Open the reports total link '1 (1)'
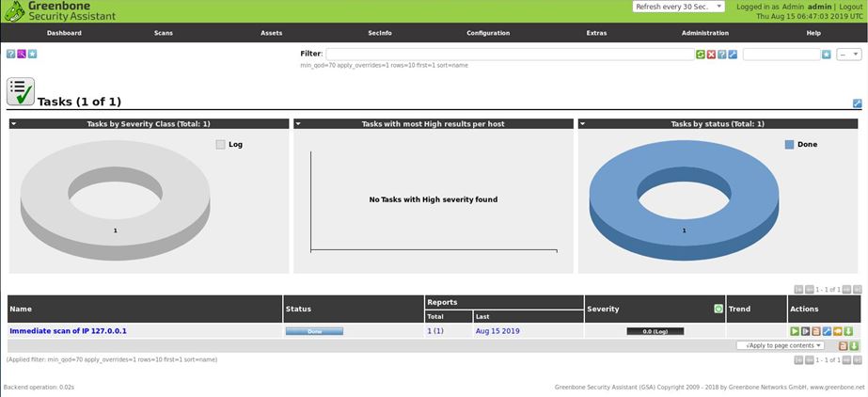Image resolution: width=868 pixels, height=397 pixels. (435, 331)
